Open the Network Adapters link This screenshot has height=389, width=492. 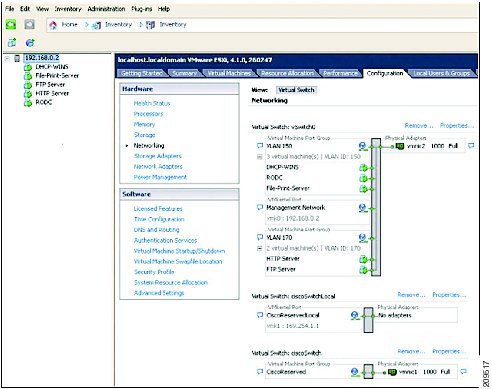pyautogui.click(x=158, y=167)
